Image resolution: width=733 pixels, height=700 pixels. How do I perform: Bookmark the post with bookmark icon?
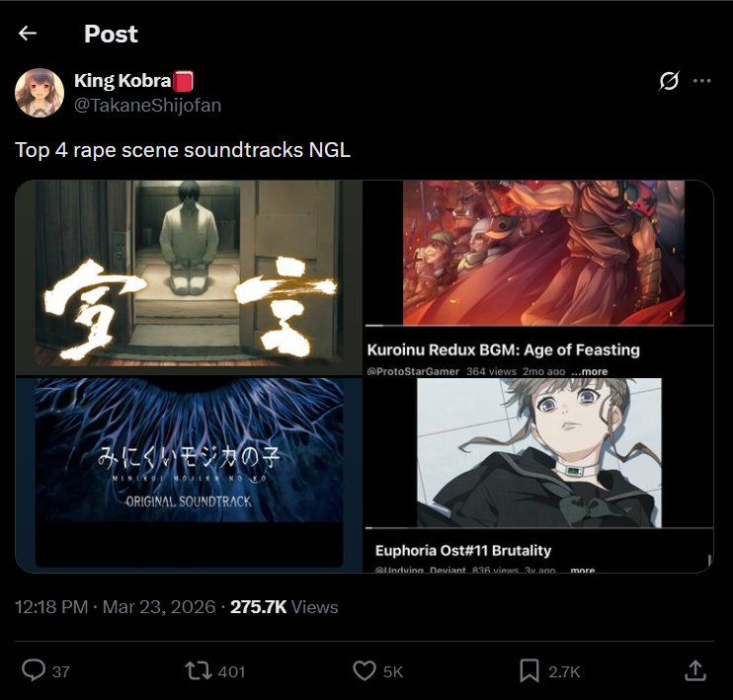click(x=529, y=670)
